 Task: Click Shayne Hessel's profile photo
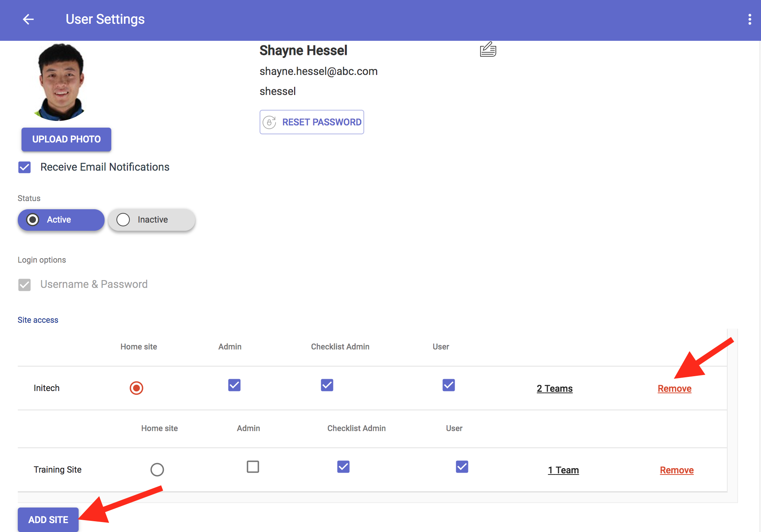pos(61,82)
